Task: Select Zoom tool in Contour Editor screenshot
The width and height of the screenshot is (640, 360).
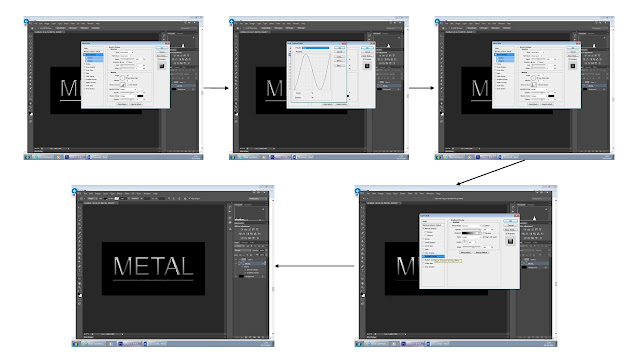Action: coord(236,107)
